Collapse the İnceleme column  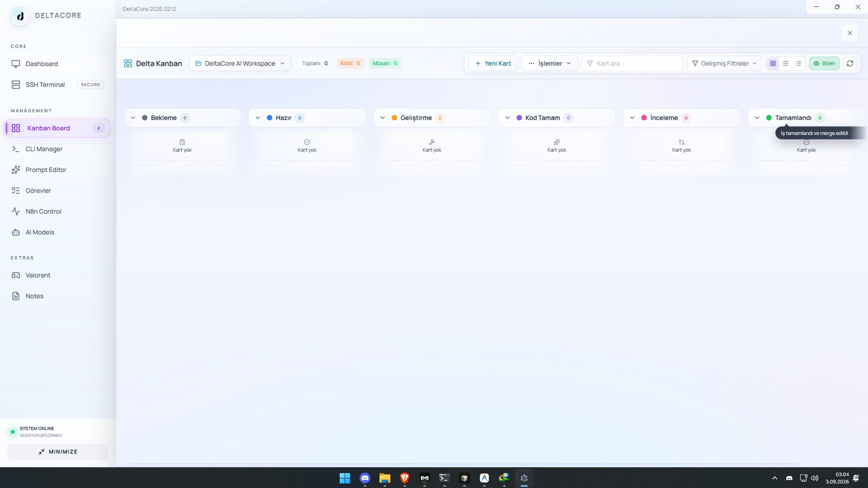tap(632, 118)
